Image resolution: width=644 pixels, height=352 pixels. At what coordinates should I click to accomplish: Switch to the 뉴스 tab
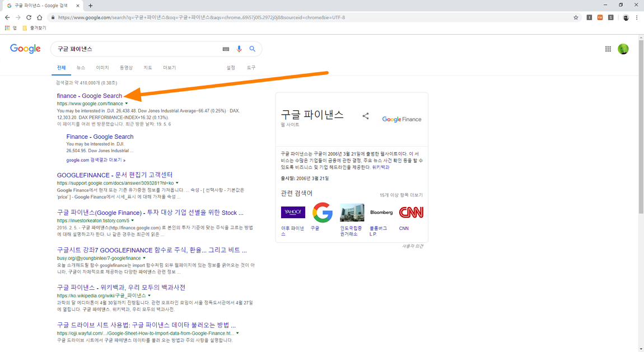point(81,68)
